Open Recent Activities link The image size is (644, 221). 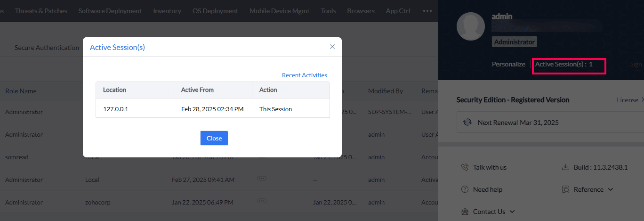304,75
